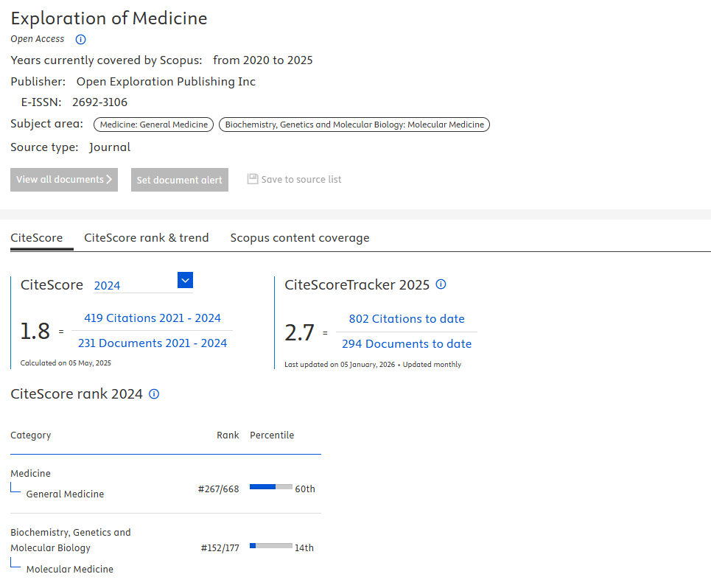Click the Save to source list floppy icon

pyautogui.click(x=253, y=179)
